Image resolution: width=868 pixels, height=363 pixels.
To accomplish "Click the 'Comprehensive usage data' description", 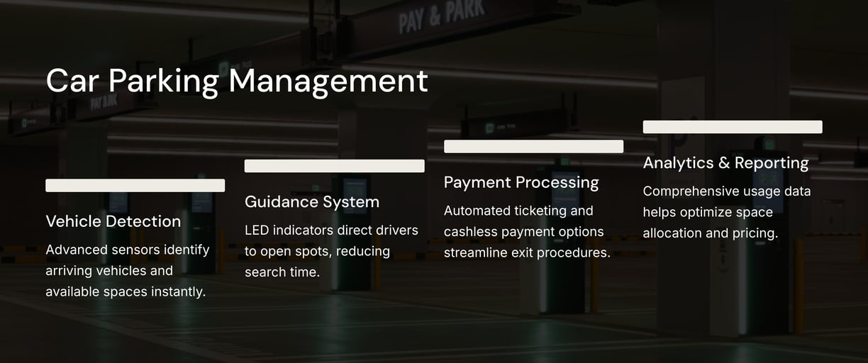I will (x=727, y=212).
